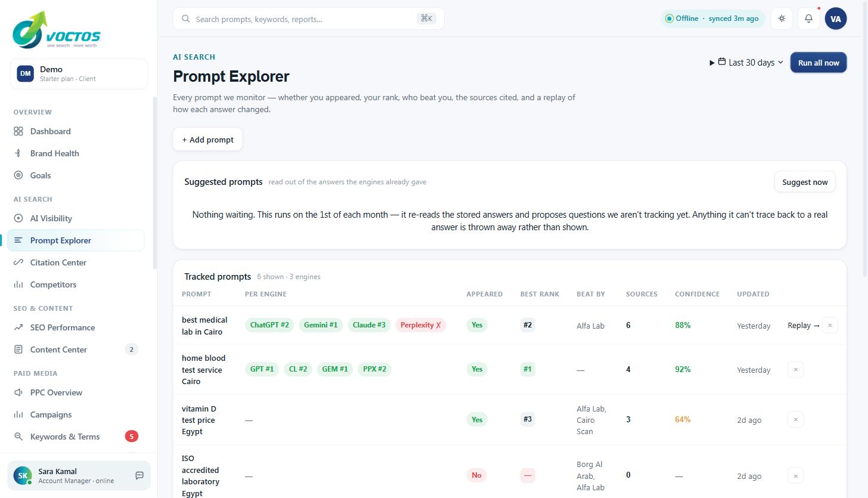
Task: Click the Perplexity ✗ engine chip
Action: (421, 325)
